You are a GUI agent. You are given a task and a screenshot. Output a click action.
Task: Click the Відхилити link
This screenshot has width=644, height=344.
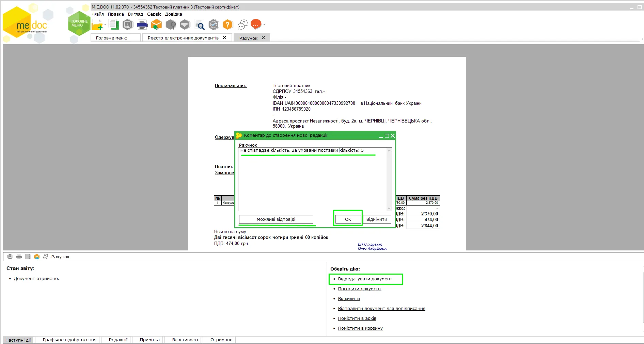(349, 298)
